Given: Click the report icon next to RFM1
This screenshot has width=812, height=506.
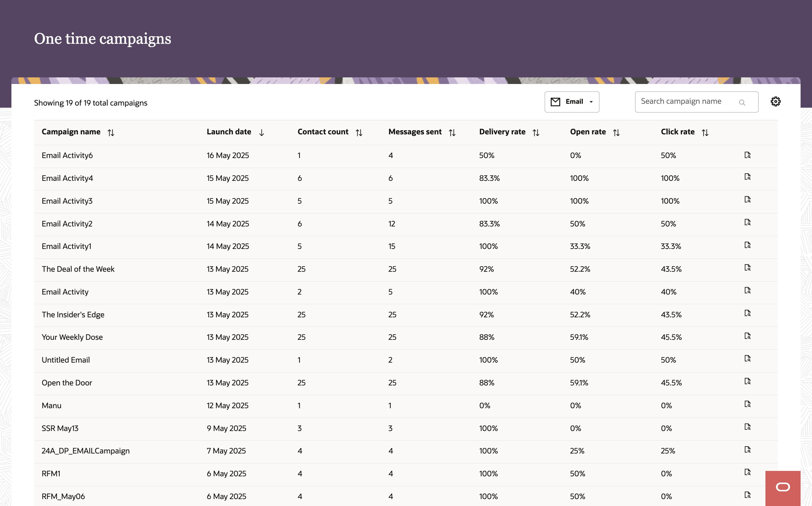Looking at the screenshot, I should pos(748,472).
